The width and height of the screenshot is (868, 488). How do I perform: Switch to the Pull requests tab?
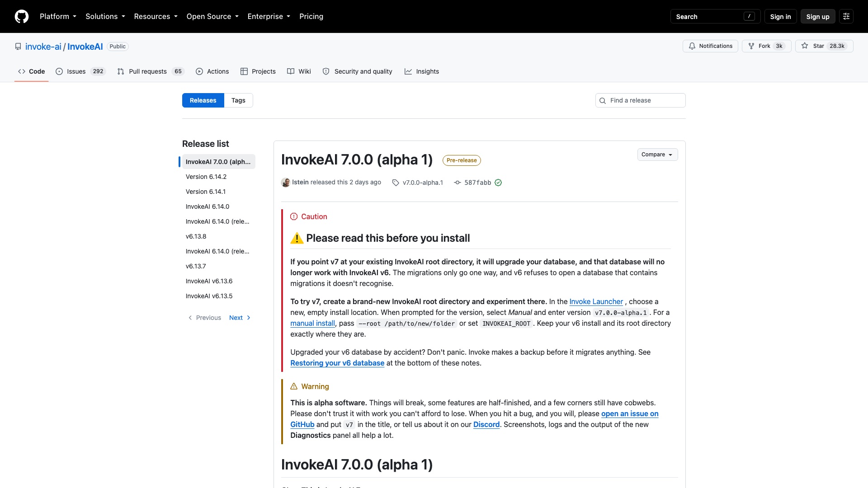(151, 71)
